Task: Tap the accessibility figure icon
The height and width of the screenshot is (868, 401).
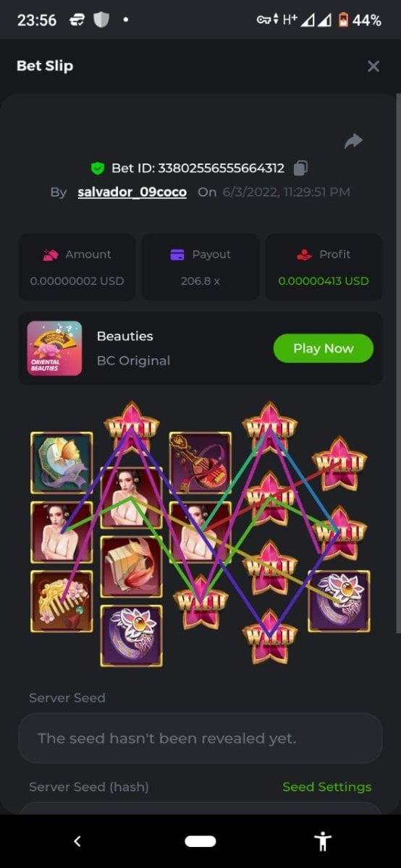Action: [323, 841]
